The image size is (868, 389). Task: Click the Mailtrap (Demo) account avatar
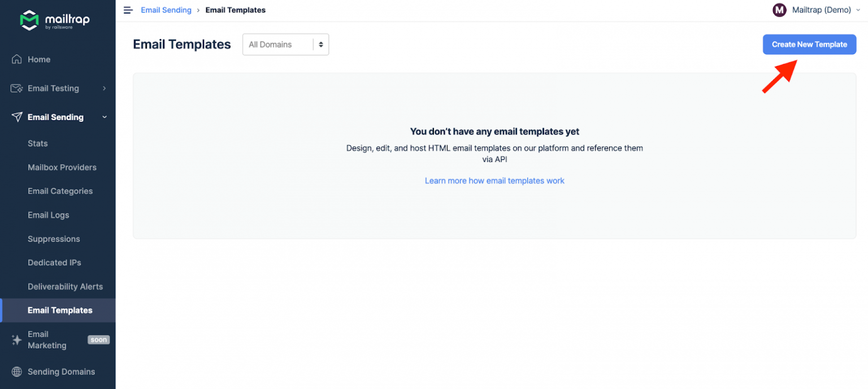(x=779, y=10)
